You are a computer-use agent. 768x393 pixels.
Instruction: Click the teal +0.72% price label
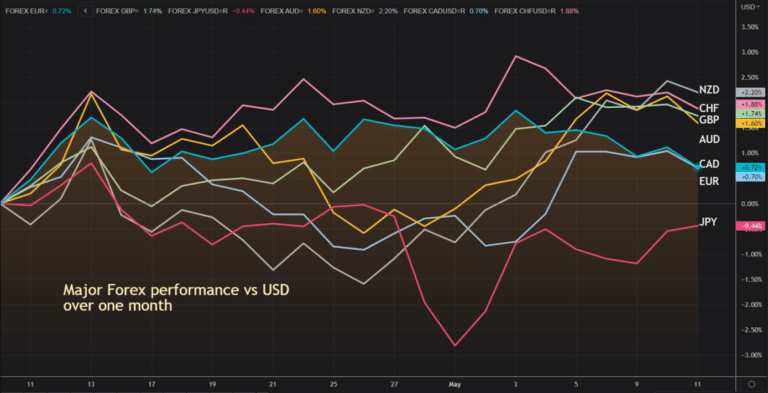[x=750, y=168]
